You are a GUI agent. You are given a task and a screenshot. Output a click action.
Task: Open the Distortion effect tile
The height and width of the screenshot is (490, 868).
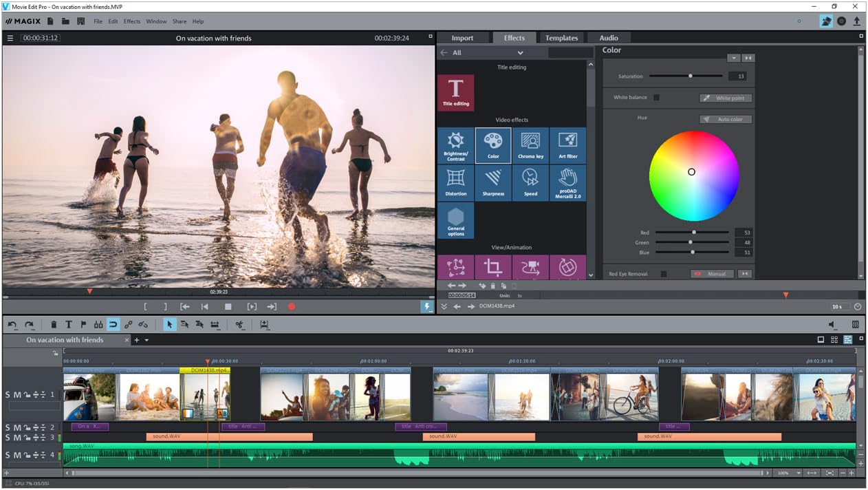click(x=455, y=182)
